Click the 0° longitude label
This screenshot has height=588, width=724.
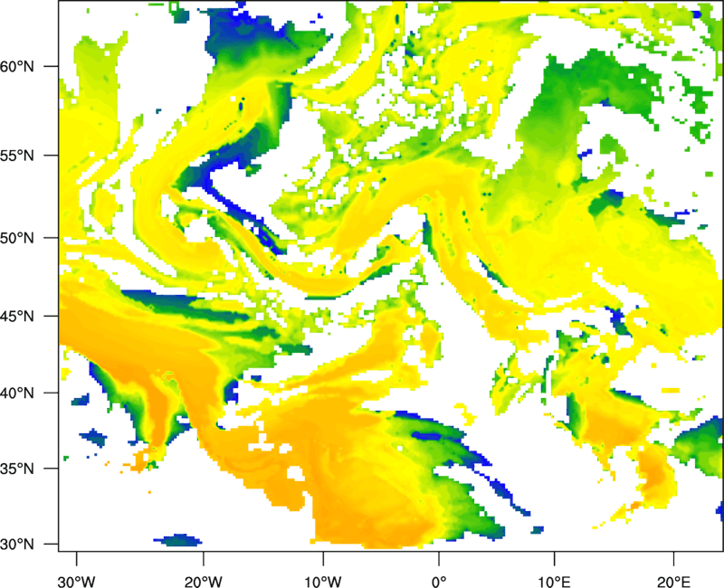(x=439, y=582)
